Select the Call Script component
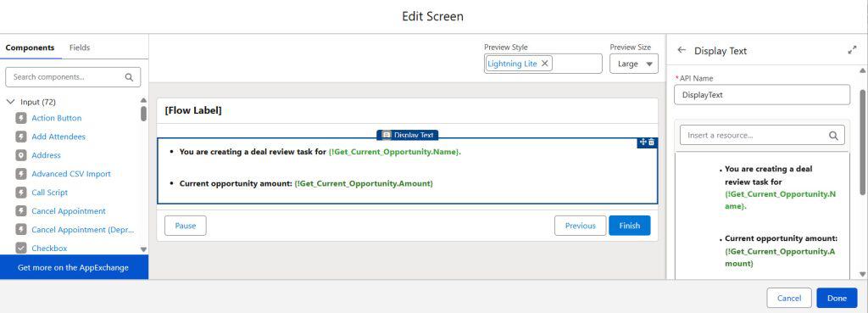Viewport: 868px width, 313px height. coord(50,193)
